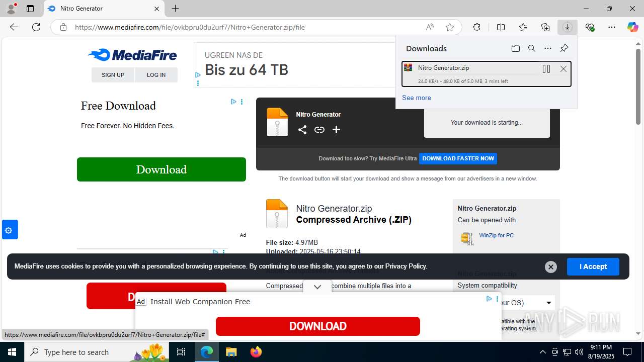644x362 pixels.
Task: Open downloads folder from Downloads panel
Action: coord(516,48)
